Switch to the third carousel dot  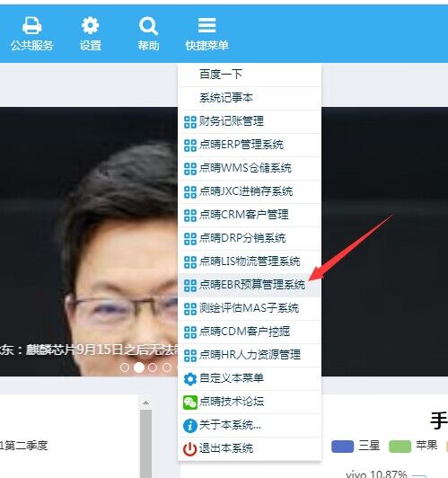[153, 367]
